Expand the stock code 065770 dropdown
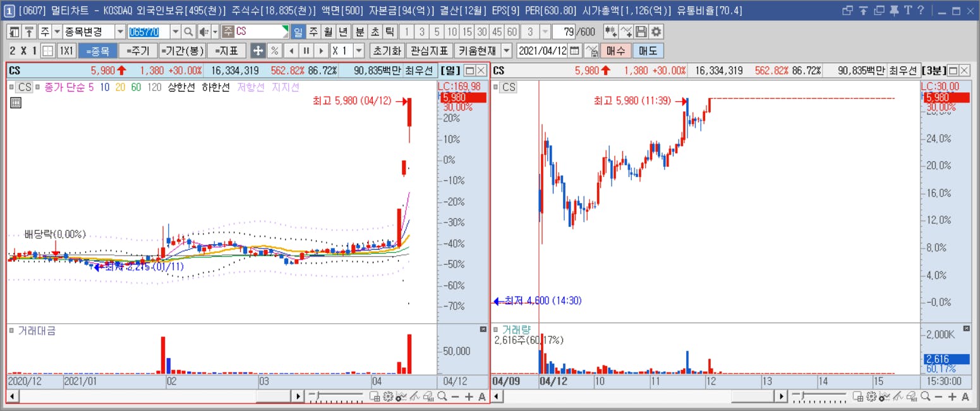The height and width of the screenshot is (411, 980). [175, 32]
